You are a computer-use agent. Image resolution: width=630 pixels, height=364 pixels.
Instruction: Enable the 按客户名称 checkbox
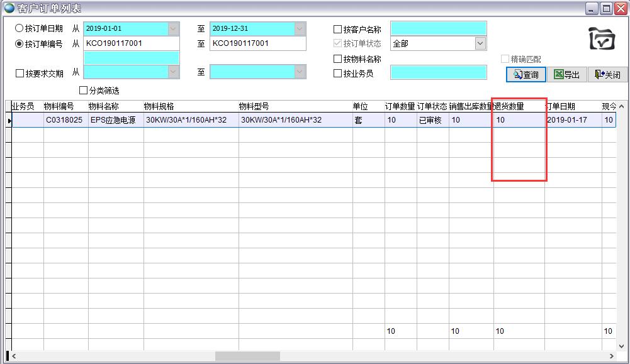pyautogui.click(x=338, y=30)
